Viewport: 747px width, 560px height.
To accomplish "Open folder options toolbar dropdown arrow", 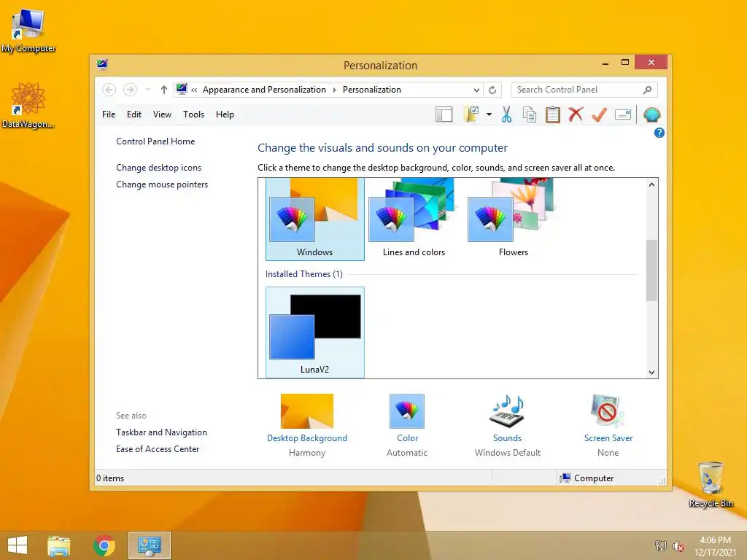I will click(489, 114).
